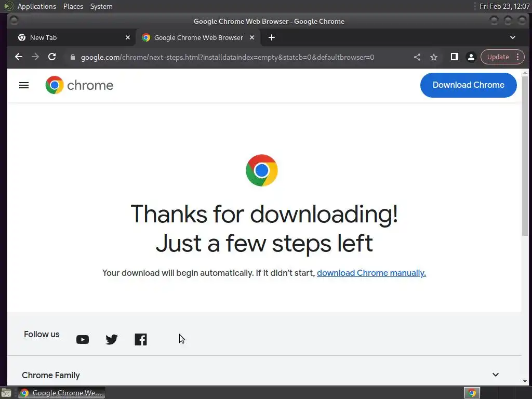Click the forward navigation arrow

pos(35,57)
